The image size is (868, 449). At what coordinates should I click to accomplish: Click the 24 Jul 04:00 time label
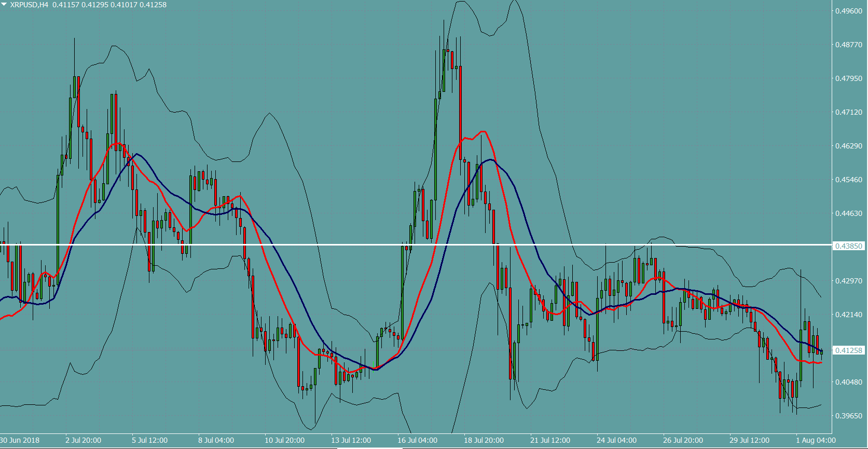[x=617, y=440]
